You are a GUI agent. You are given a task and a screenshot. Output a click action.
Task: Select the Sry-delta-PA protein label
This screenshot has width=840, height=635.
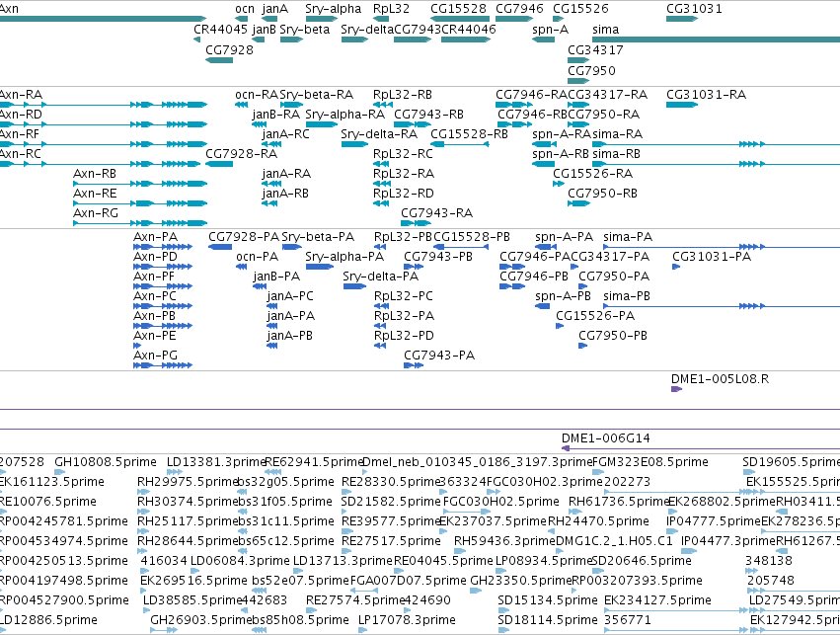point(380,278)
